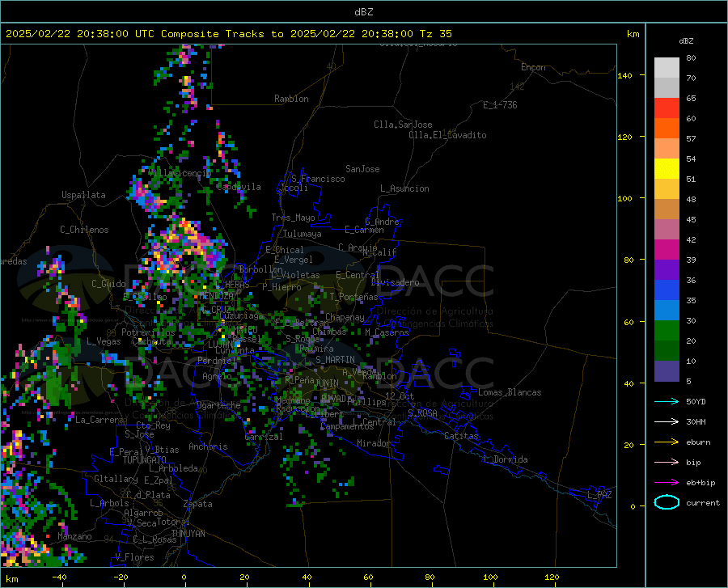Screen dimensions: 728x588
Task: Click the Manzano label on the map
Action: coord(74,536)
